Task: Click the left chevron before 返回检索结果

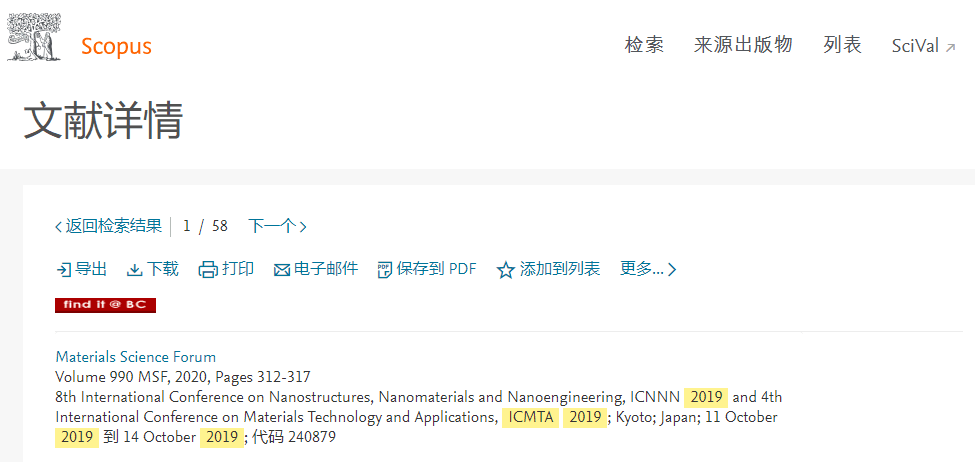Action: coord(58,227)
